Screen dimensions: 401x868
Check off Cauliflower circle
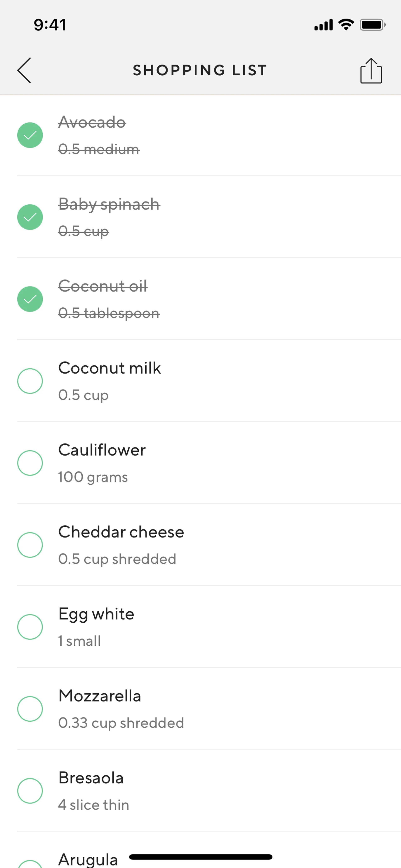(30, 463)
